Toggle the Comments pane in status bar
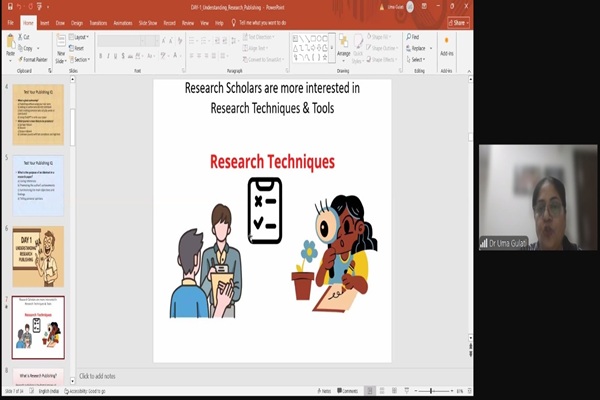Image resolution: width=600 pixels, height=400 pixels. (x=350, y=390)
